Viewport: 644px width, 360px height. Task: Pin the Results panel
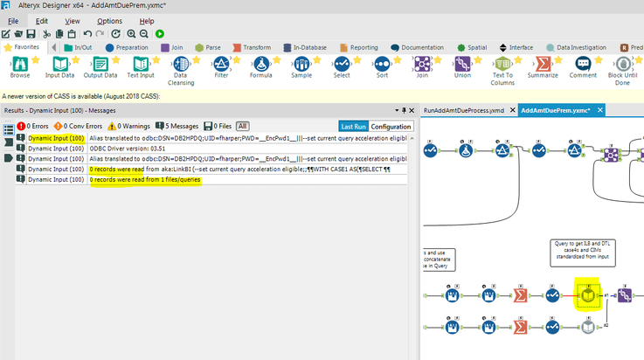coord(404,110)
